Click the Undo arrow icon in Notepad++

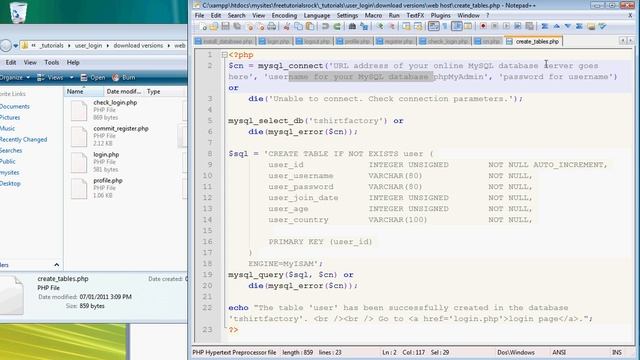tap(325, 27)
